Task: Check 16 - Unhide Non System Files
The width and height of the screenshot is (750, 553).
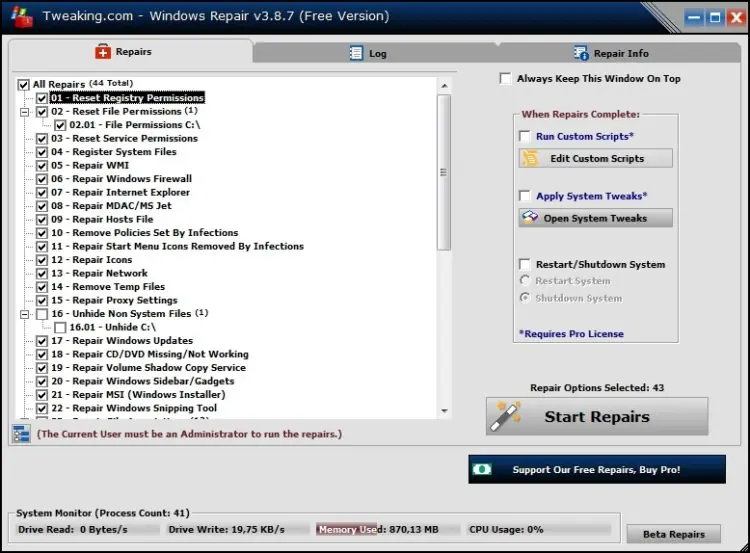Action: coord(42,314)
